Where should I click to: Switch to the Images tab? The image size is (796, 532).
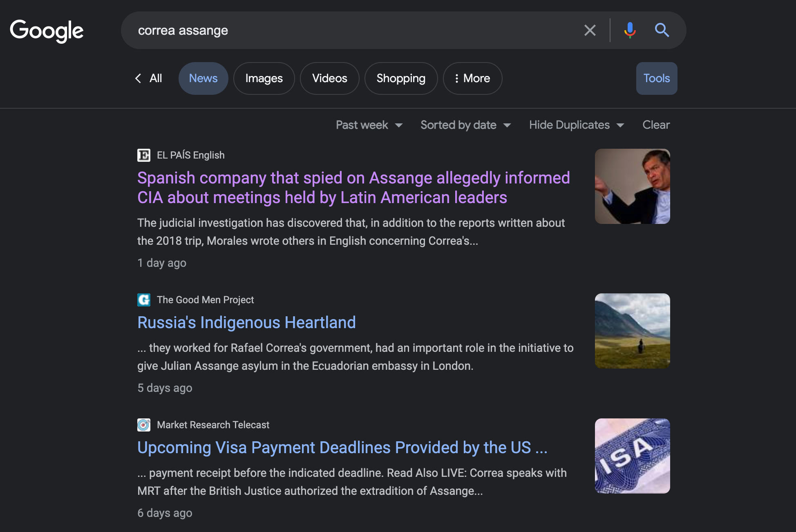click(x=264, y=78)
